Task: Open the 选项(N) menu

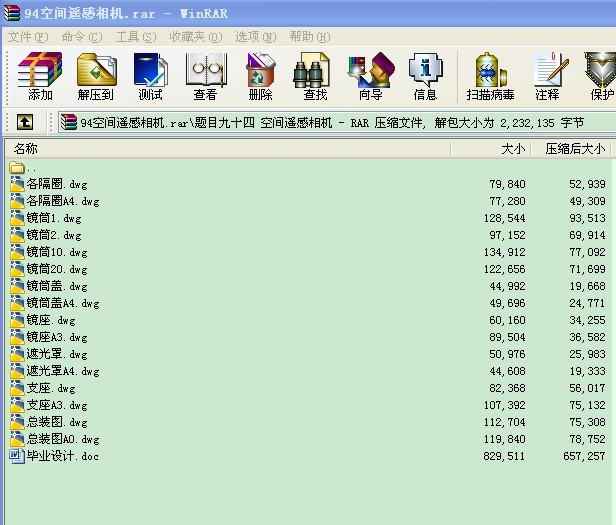Action: click(255, 37)
